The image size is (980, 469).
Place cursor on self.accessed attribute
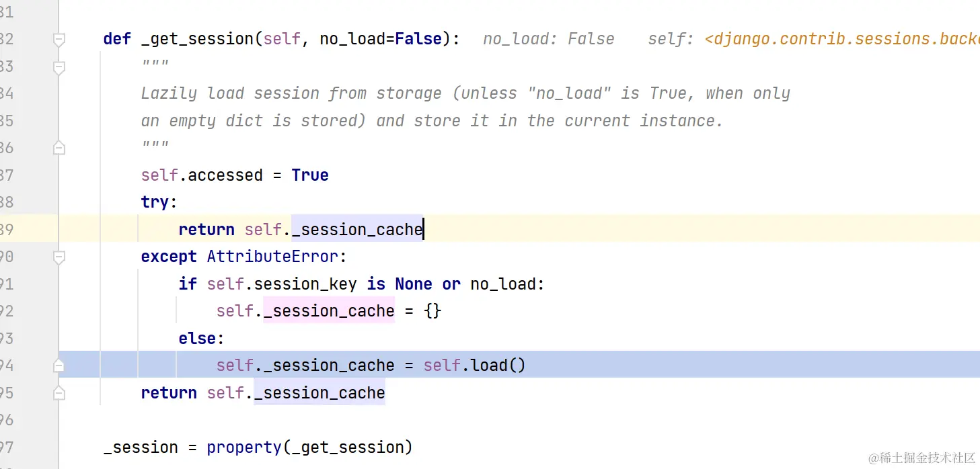click(225, 175)
